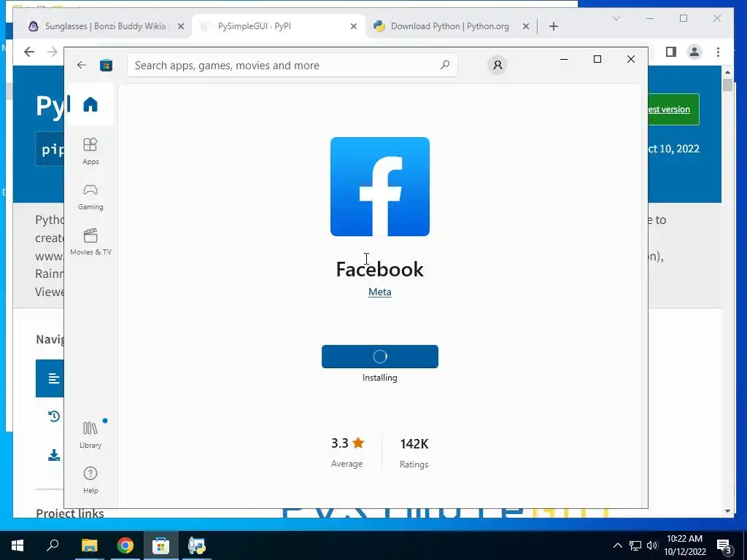Open the Apps section in Store sidebar
Screen dimensions: 747x560
click(90, 151)
